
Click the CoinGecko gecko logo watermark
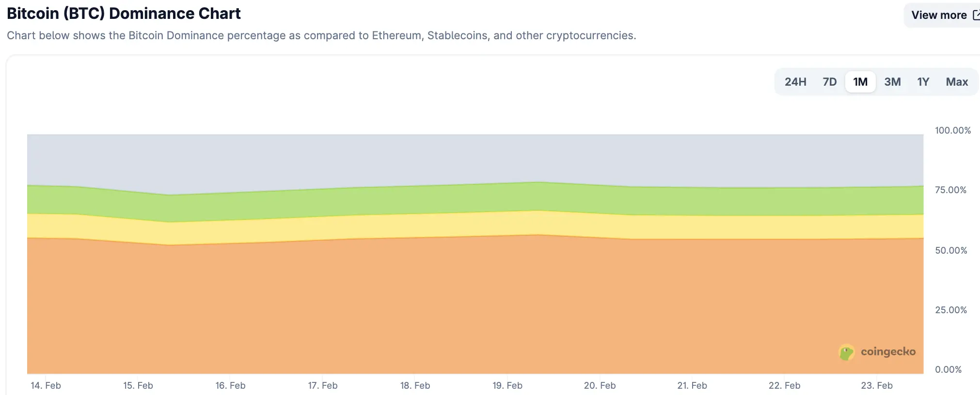click(846, 352)
